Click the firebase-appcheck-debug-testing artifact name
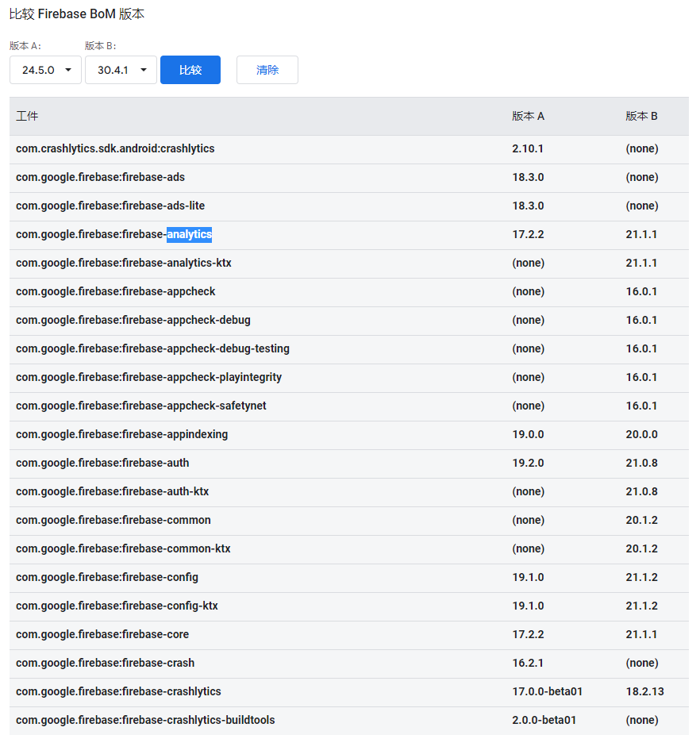 [x=153, y=348]
